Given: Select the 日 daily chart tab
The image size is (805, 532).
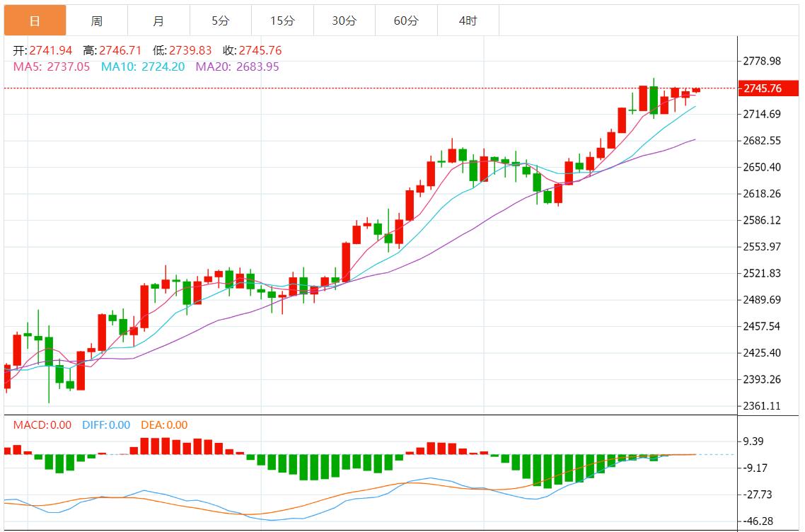Looking at the screenshot, I should [x=35, y=21].
